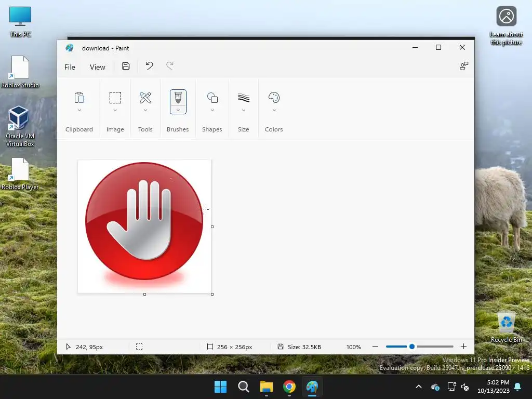Open This PC desktop icon
The image size is (532, 399).
click(x=20, y=22)
